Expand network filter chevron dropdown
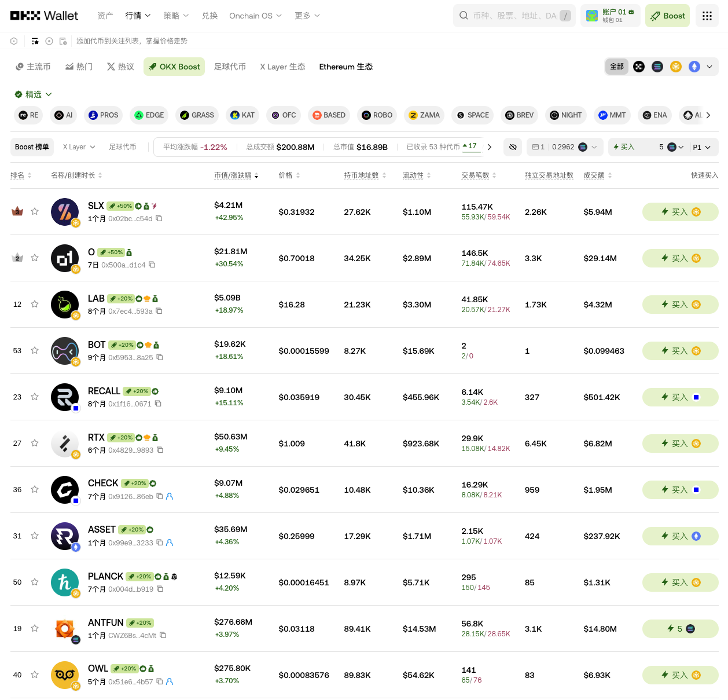728x700 pixels. [x=709, y=67]
